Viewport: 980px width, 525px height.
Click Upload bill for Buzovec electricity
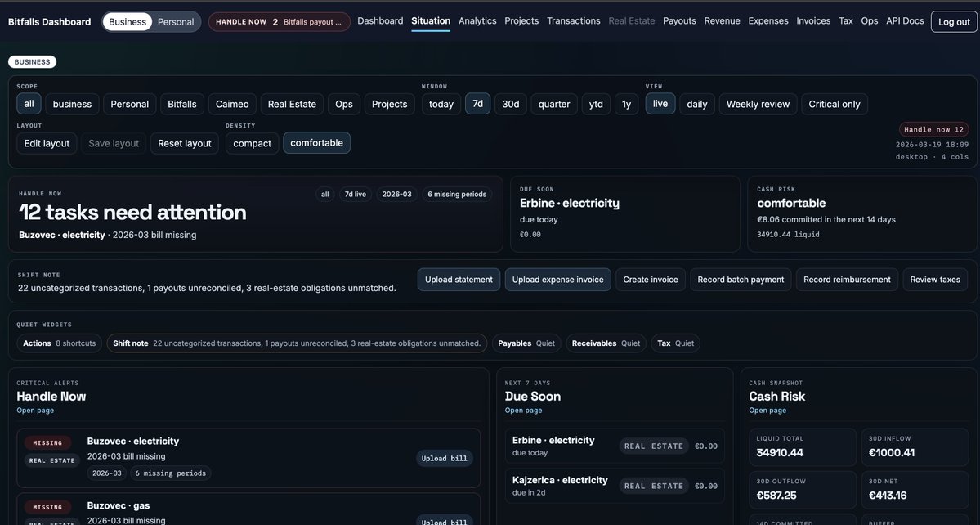click(x=445, y=458)
